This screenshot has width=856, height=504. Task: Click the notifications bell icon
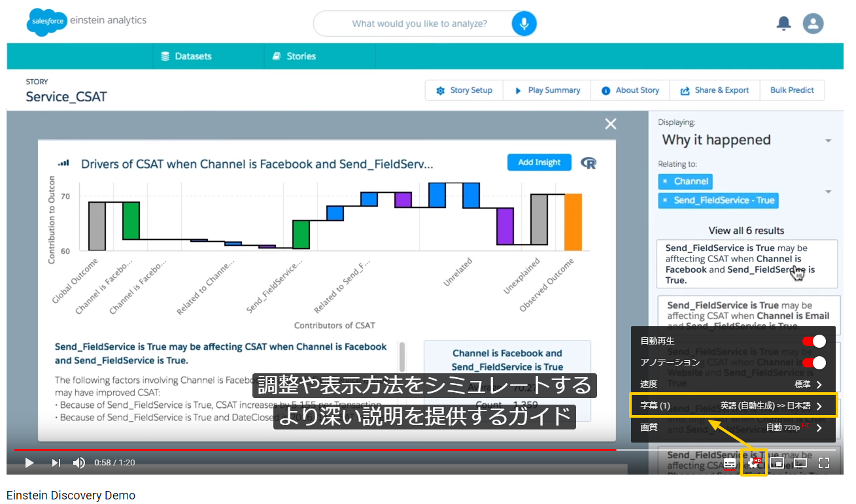[783, 24]
